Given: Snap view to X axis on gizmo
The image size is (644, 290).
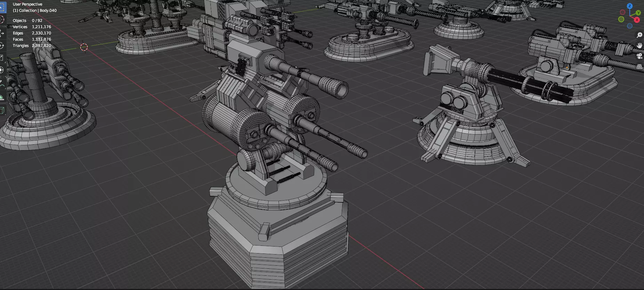Looking at the screenshot, I should click(x=637, y=20).
